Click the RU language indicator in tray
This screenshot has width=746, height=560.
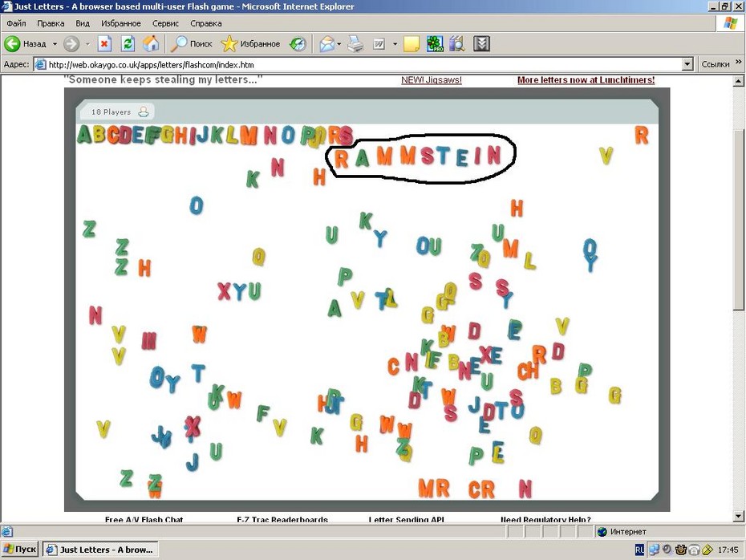click(x=639, y=550)
